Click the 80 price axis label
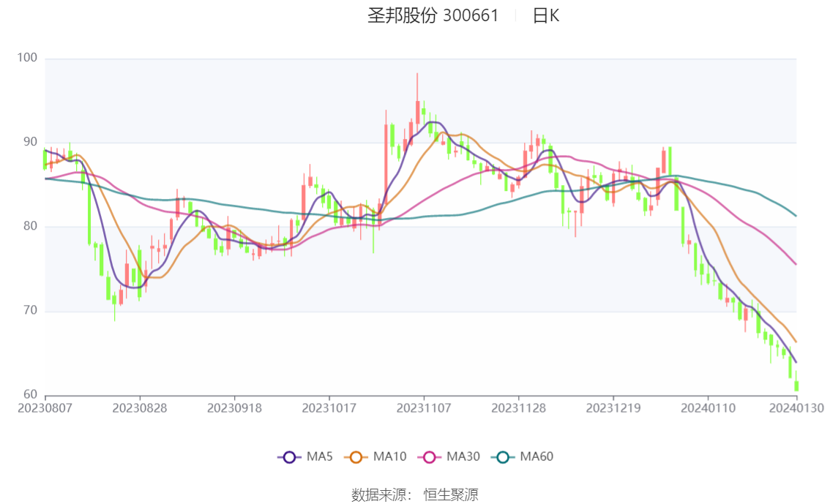 click(x=30, y=226)
